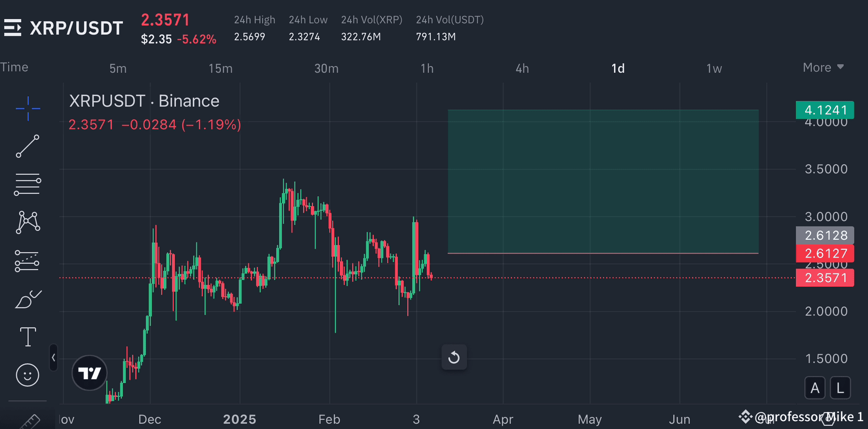Select the XABCD pattern tool

point(27,223)
